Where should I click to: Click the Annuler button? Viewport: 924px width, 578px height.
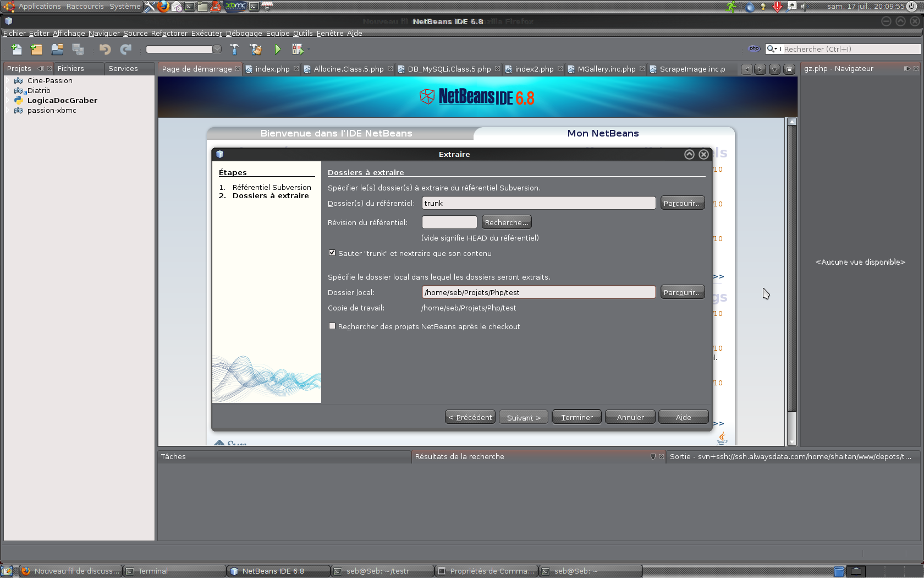tap(630, 417)
